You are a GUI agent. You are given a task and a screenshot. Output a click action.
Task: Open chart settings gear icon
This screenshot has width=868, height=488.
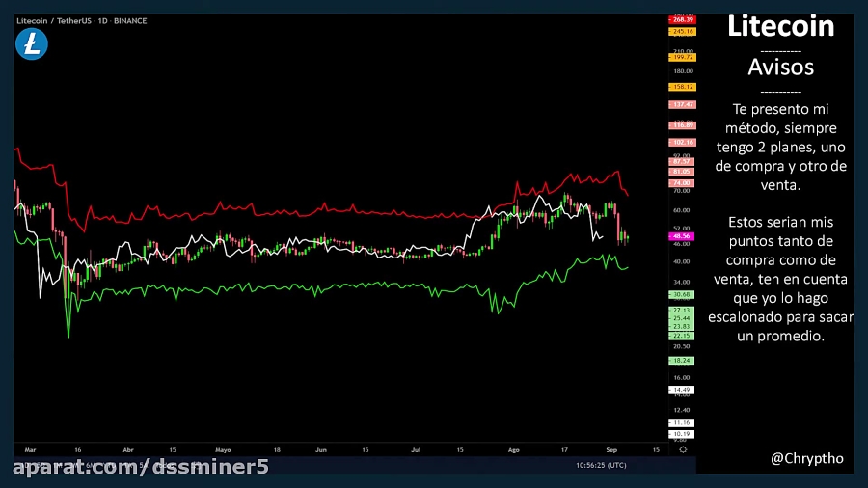[x=683, y=449]
